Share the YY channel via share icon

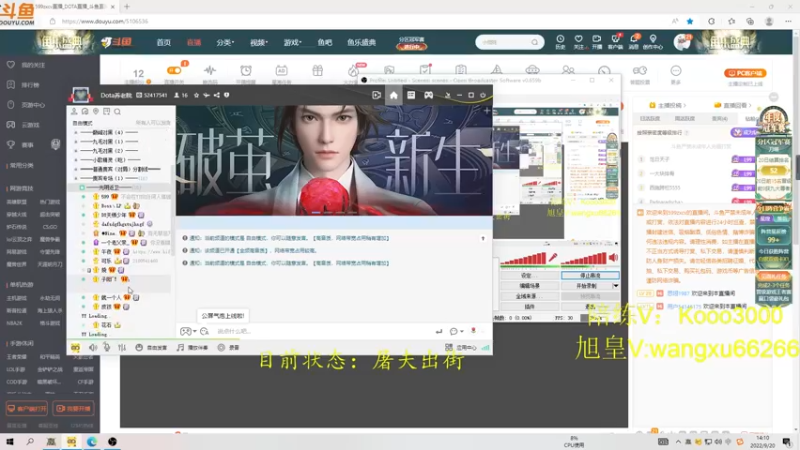217,95
